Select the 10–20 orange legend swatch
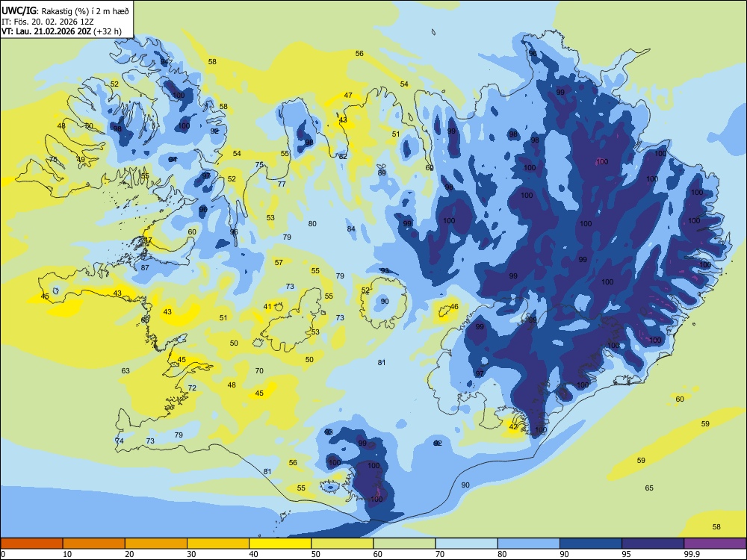Screen dimensions: 747x560 (94, 544)
